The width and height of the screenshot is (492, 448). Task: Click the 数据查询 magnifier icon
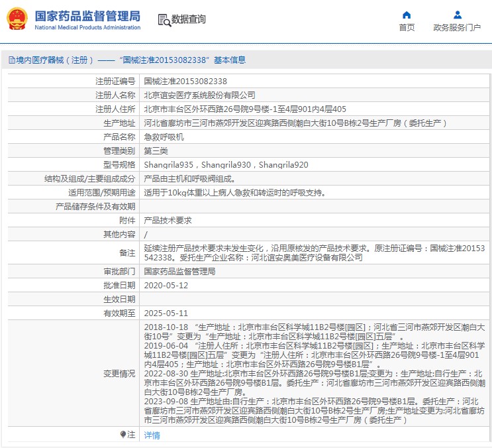point(164,20)
